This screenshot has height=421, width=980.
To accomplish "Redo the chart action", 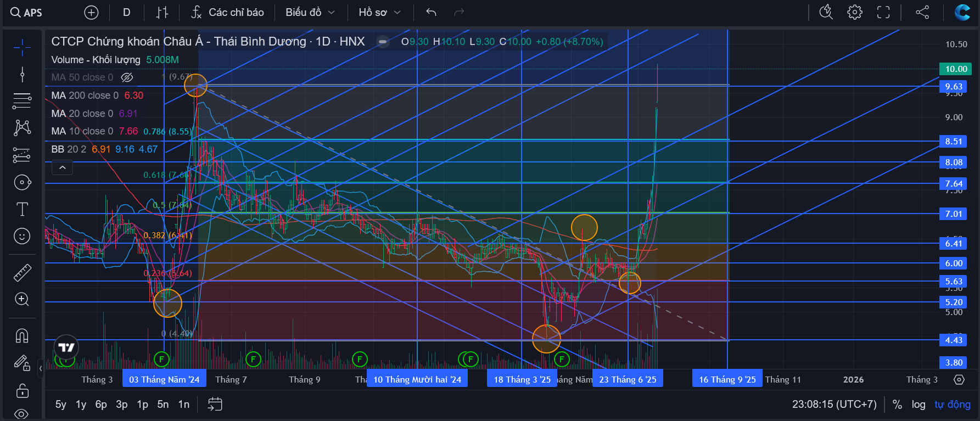I will coord(459,13).
